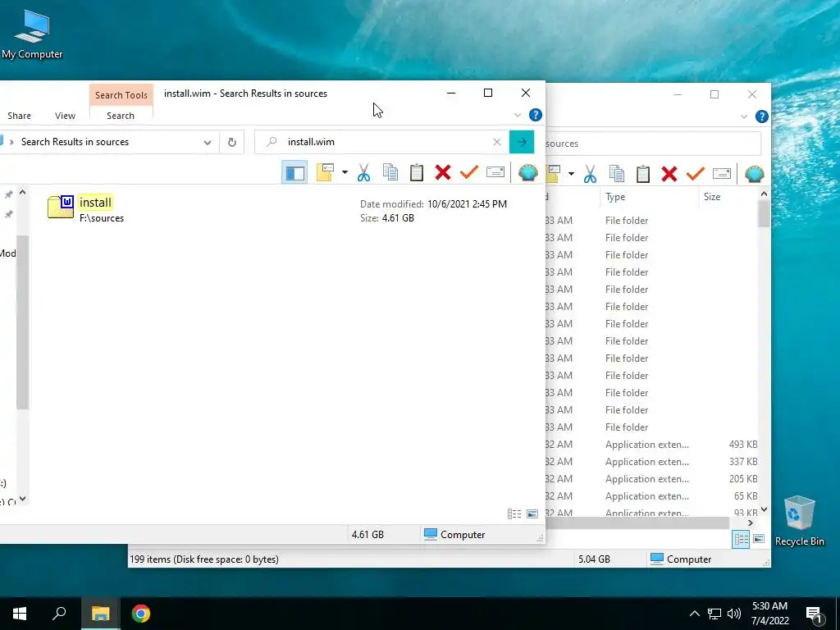Expand folder options dropdown arrow in sources window

[571, 174]
